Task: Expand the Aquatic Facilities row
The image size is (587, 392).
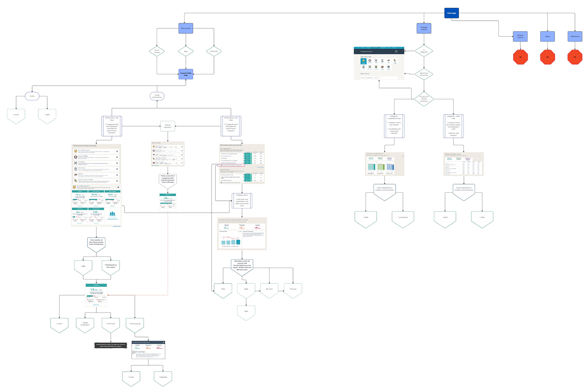Action: point(117,157)
